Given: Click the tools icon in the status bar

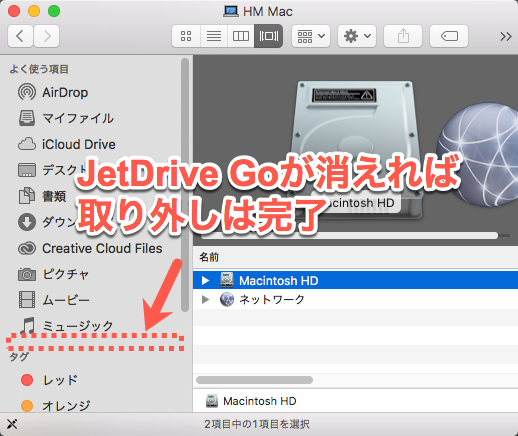Looking at the screenshot, I should [12, 424].
